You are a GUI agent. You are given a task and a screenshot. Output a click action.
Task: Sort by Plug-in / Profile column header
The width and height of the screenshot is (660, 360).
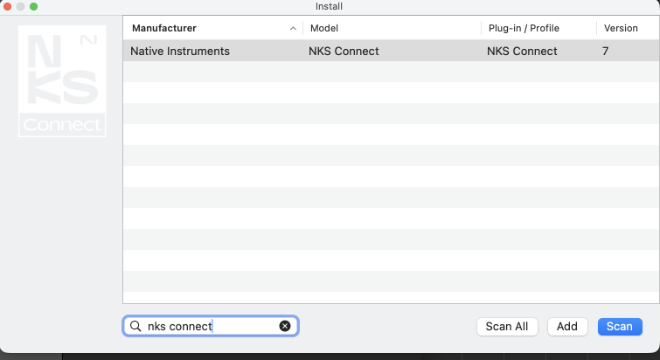pyautogui.click(x=524, y=28)
